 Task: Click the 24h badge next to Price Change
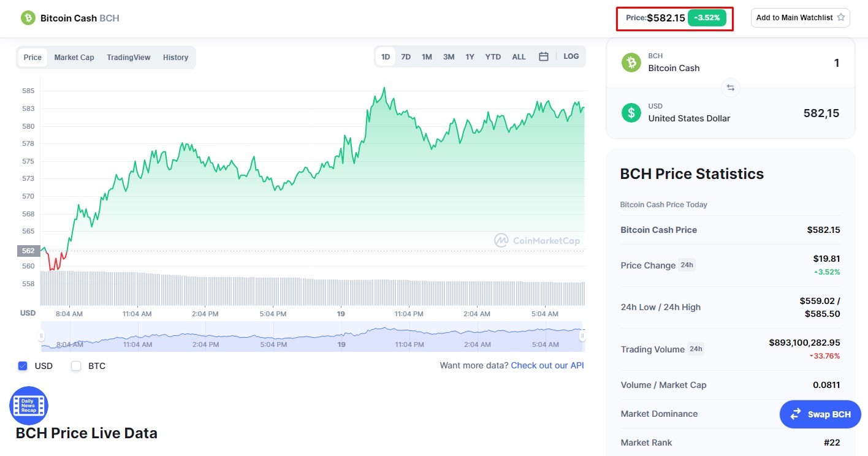[687, 265]
